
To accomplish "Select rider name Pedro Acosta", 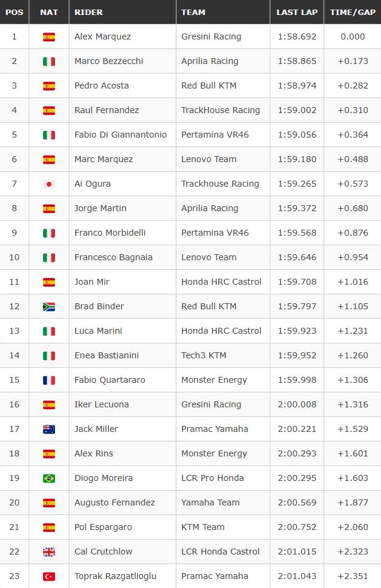I will (x=102, y=86).
